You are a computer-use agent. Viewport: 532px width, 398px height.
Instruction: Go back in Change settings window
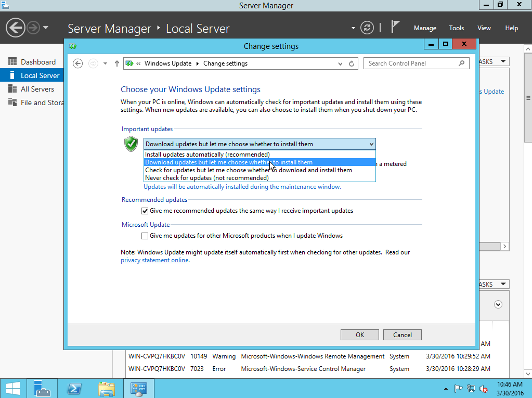[77, 63]
